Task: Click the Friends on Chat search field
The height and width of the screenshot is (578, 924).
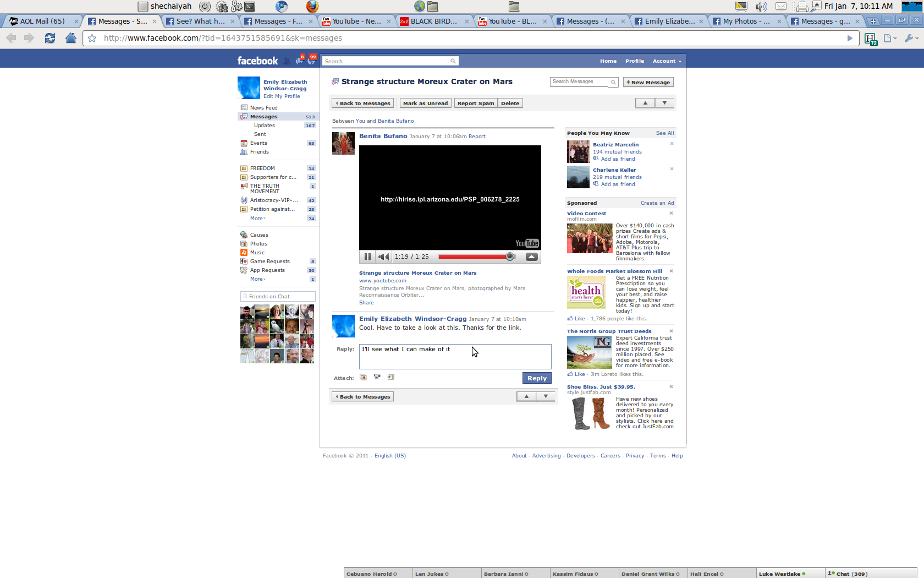Action: 278,297
